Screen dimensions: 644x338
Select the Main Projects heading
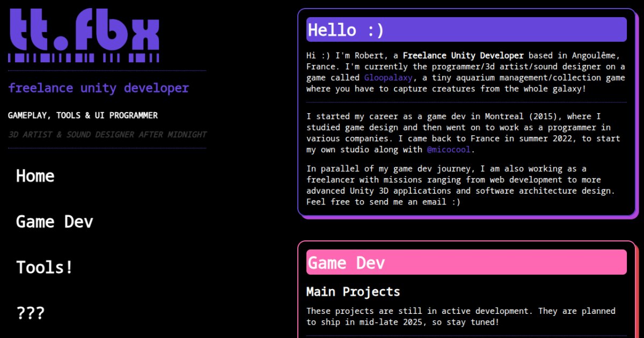[x=353, y=292]
